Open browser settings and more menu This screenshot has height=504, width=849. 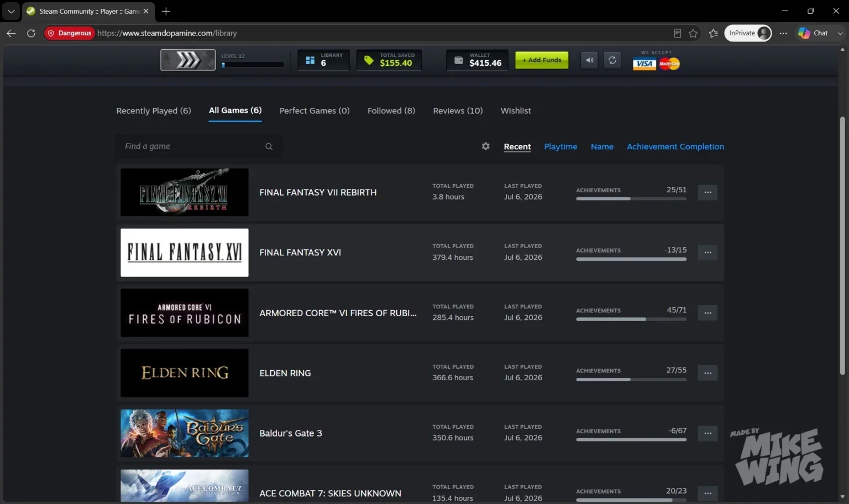click(783, 33)
